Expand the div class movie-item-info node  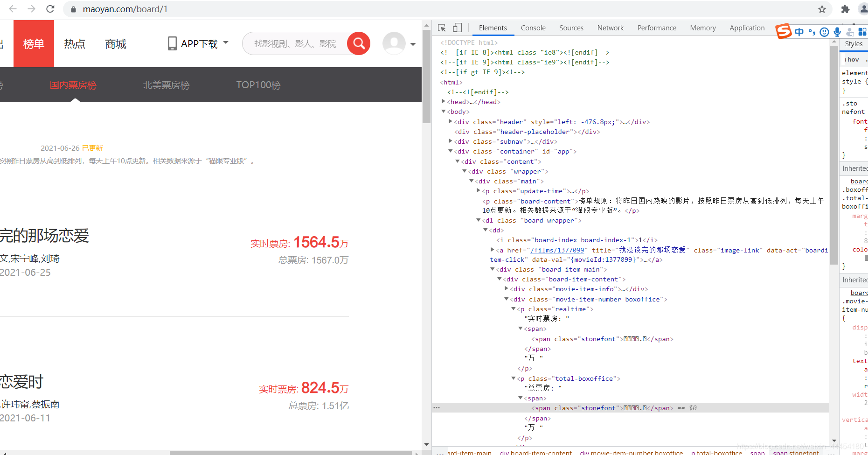tap(506, 289)
